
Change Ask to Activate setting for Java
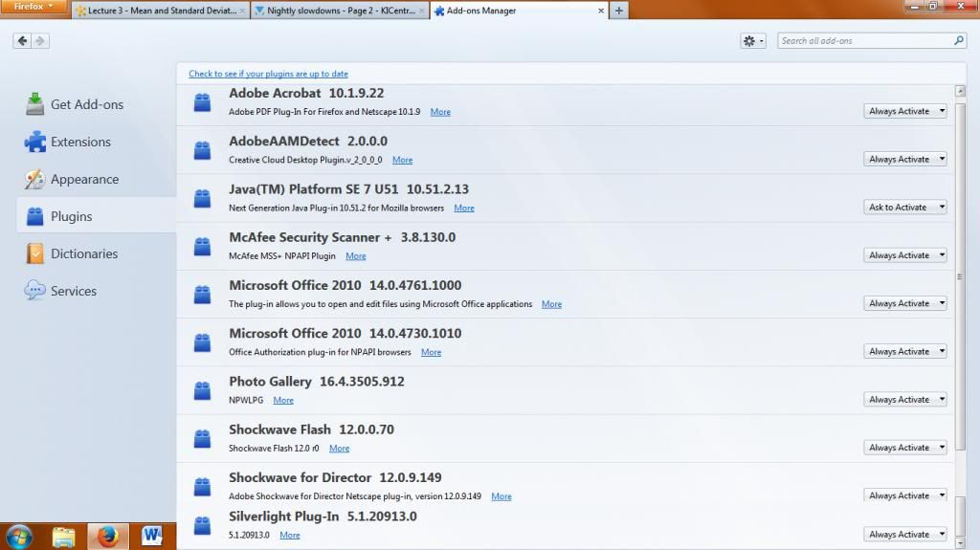coord(905,208)
